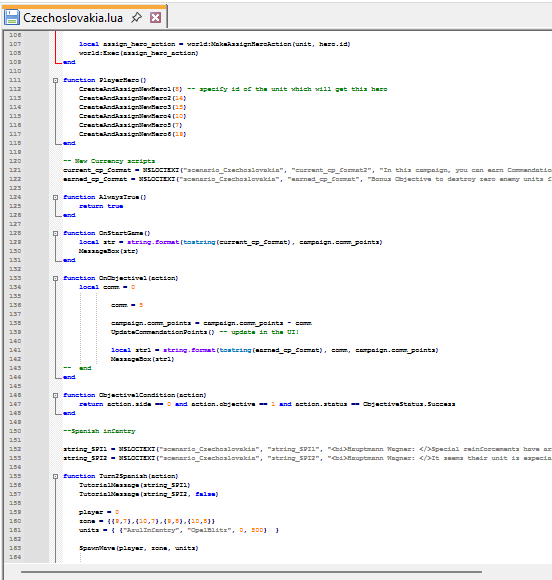
Task: Click line number 120 in the gutter
Action: click(x=15, y=161)
